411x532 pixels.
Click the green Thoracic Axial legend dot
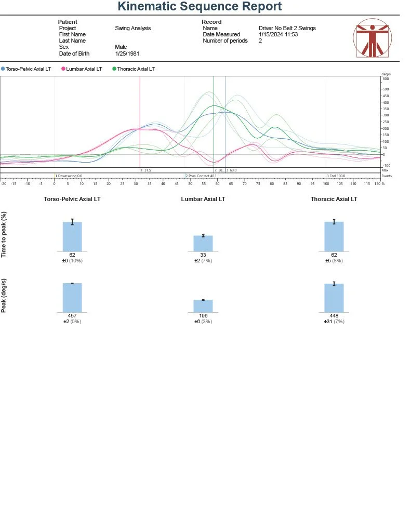click(x=114, y=69)
